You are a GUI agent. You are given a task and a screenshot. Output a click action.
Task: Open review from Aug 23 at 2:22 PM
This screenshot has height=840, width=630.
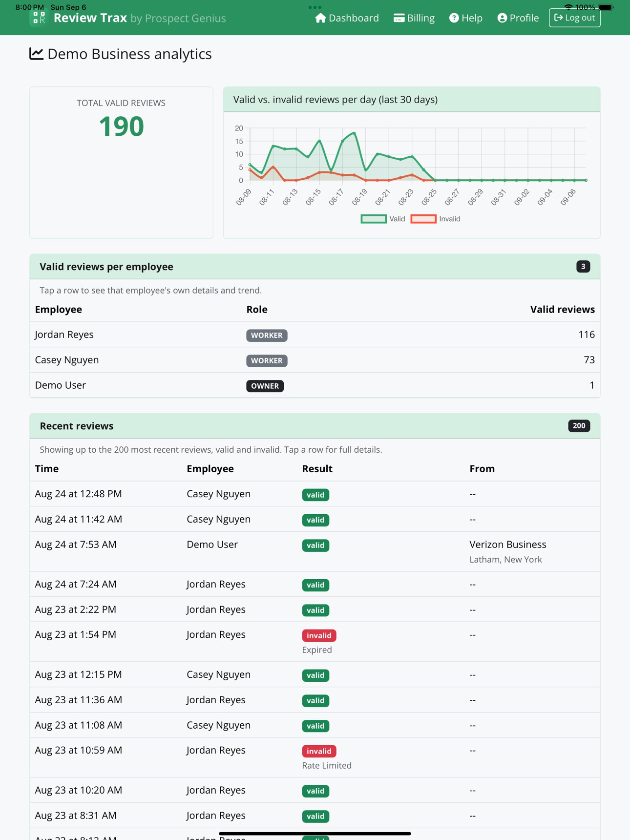coord(315,609)
